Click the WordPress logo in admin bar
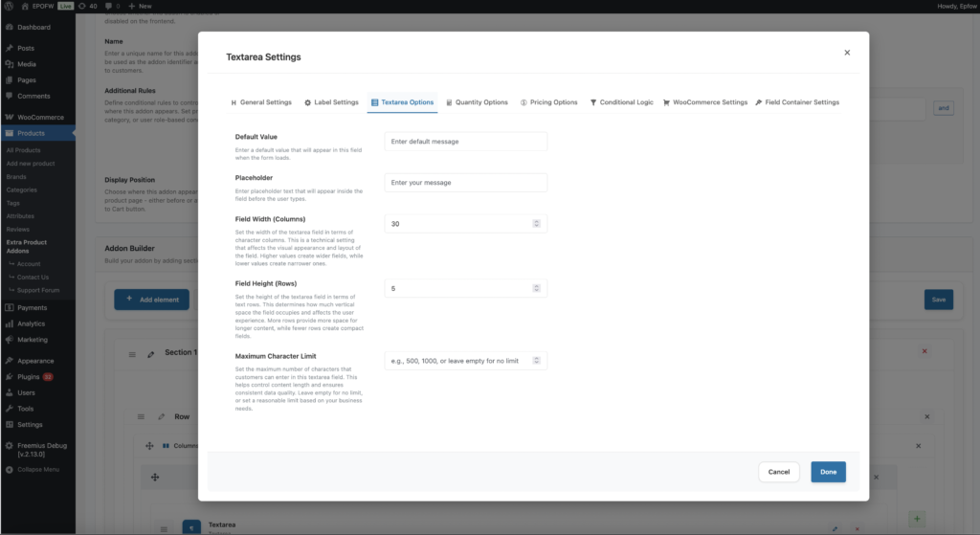This screenshot has height=535, width=980. click(9, 6)
